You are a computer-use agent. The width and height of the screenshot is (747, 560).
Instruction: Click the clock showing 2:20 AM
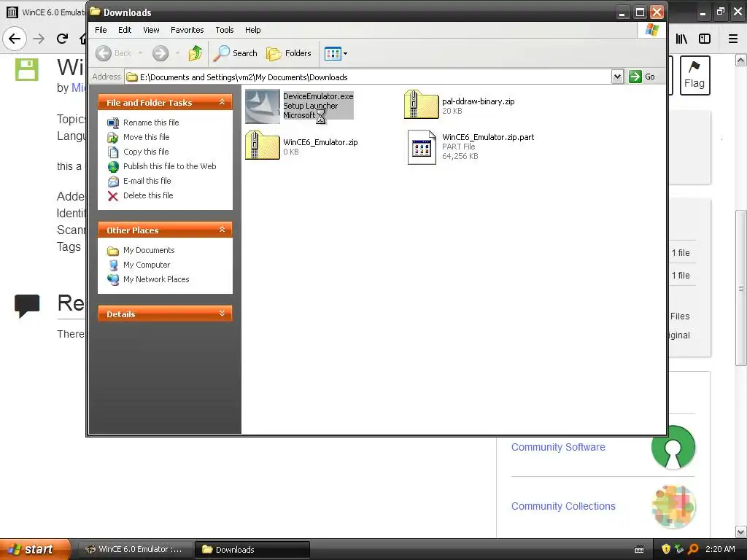pyautogui.click(x=720, y=549)
